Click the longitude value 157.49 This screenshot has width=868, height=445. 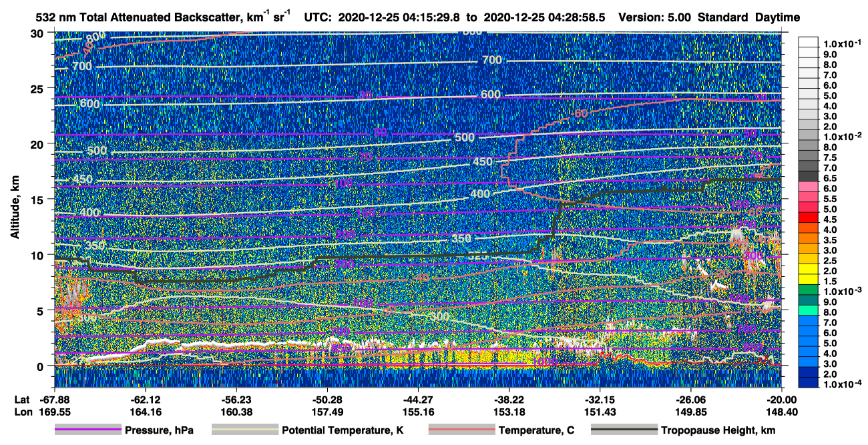(x=327, y=412)
